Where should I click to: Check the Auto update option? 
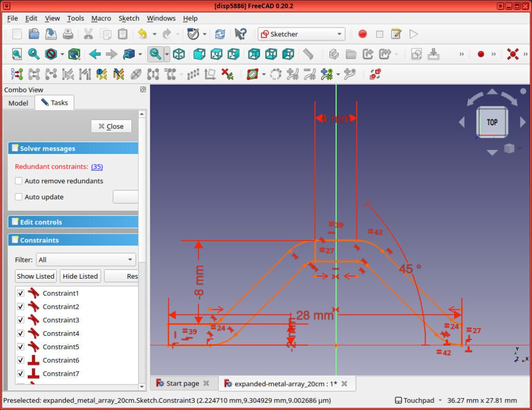(x=19, y=197)
